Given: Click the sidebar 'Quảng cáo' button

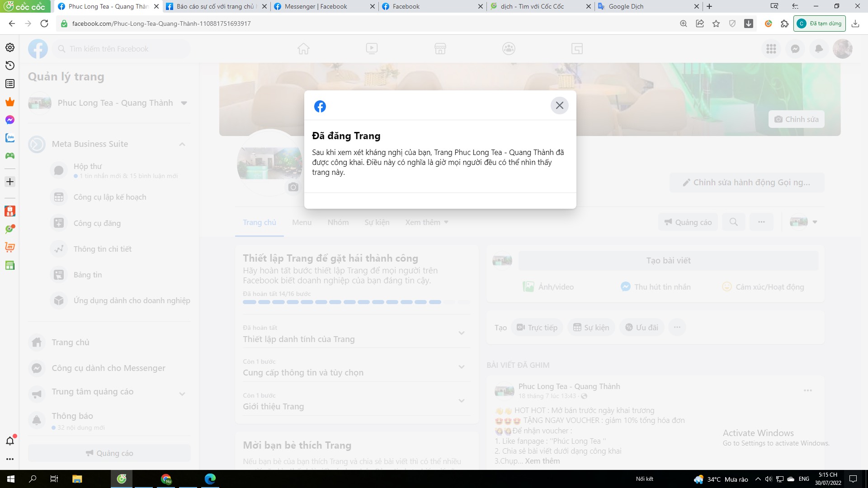Looking at the screenshot, I should point(109,453).
